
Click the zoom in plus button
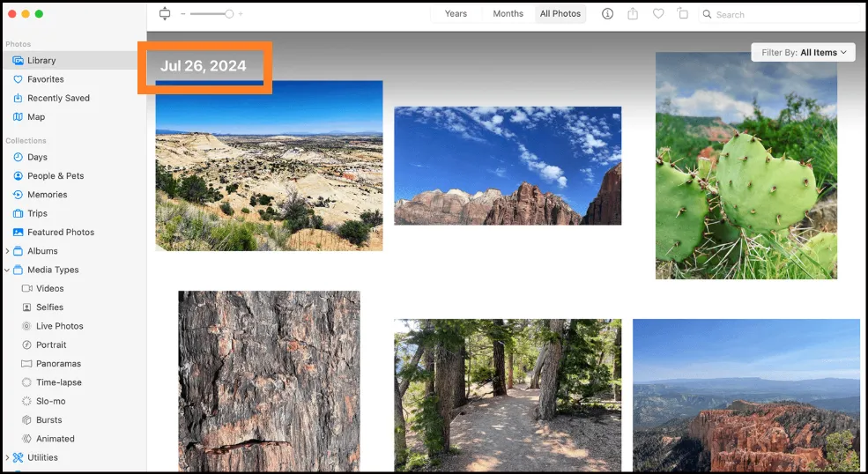pyautogui.click(x=241, y=14)
